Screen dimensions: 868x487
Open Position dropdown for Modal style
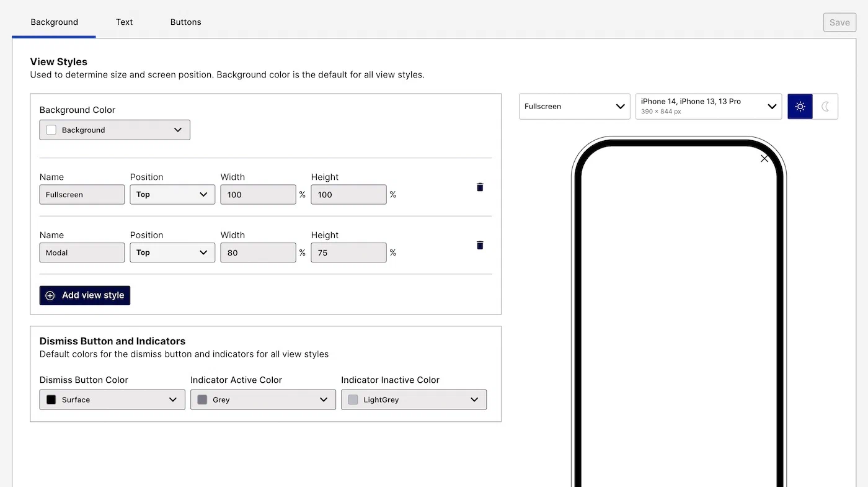[172, 253]
